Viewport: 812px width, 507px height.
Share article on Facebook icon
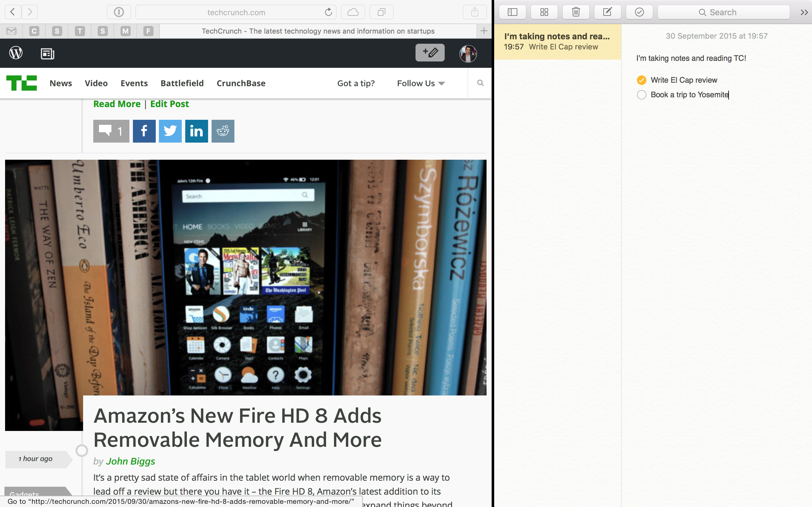coord(144,131)
